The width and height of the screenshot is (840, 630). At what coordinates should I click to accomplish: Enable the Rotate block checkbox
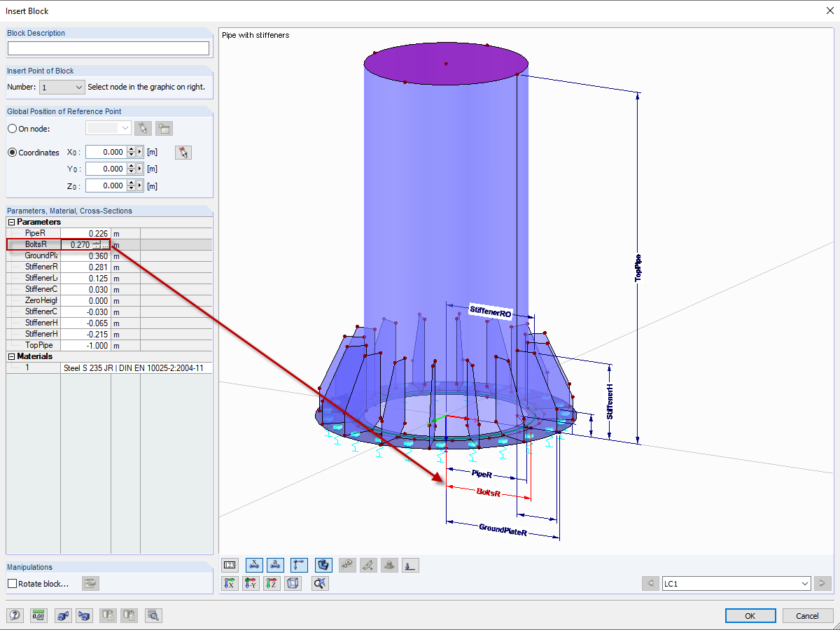tap(12, 583)
